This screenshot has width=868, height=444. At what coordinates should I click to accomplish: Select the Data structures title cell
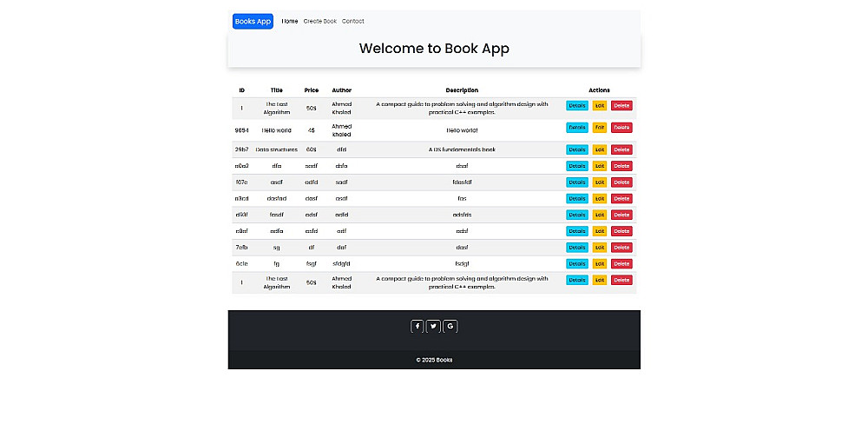point(277,149)
